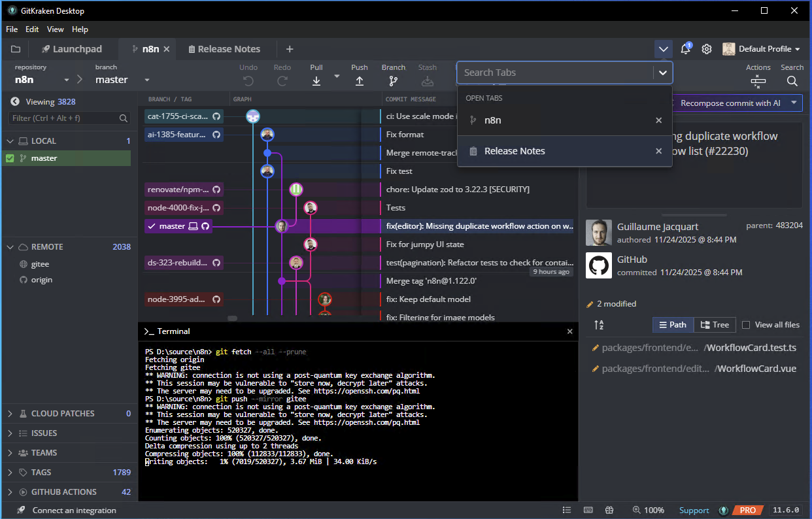812x519 pixels.
Task: Click the Stash toolbar icon
Action: point(428,81)
